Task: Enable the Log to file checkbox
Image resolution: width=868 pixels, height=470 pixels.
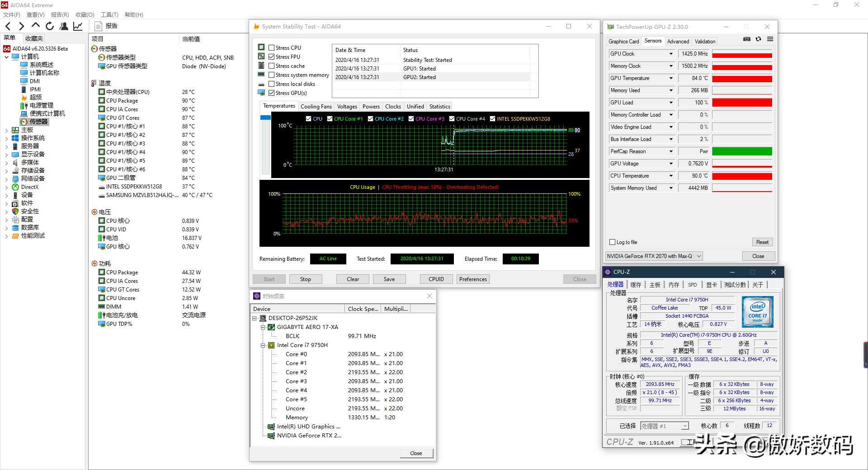Action: (x=613, y=242)
